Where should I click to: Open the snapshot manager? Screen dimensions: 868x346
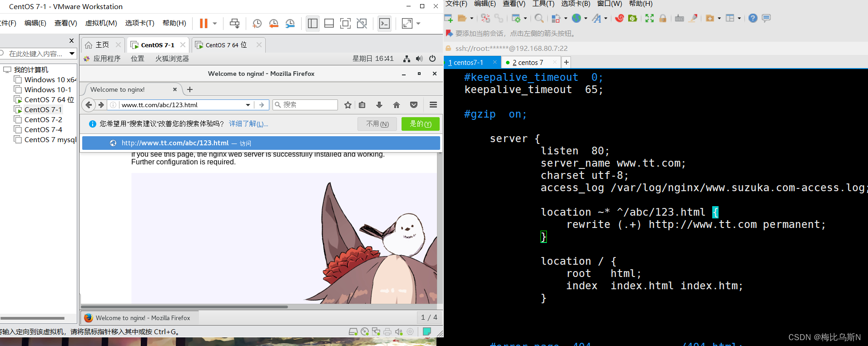click(290, 23)
